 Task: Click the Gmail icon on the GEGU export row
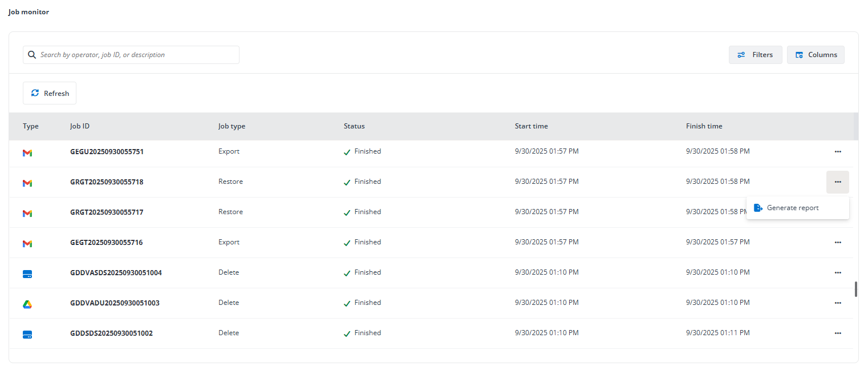27,153
